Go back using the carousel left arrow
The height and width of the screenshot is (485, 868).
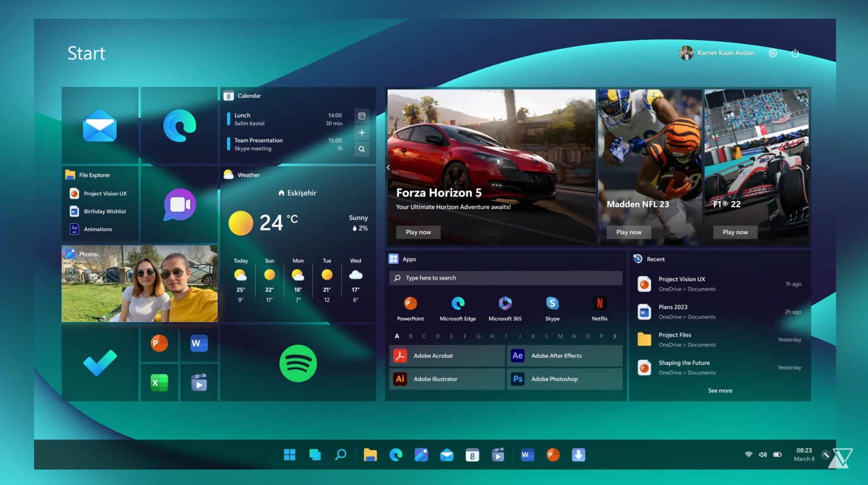[388, 167]
